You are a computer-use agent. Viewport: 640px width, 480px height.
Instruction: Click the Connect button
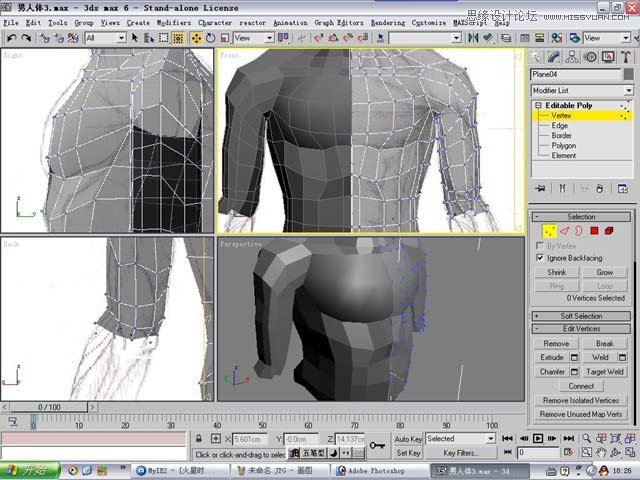[581, 386]
